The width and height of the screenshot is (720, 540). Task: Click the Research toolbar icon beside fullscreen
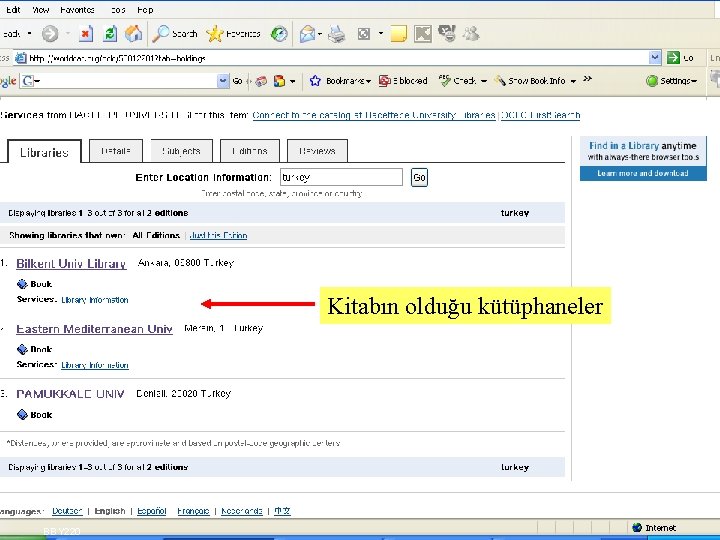point(447,34)
